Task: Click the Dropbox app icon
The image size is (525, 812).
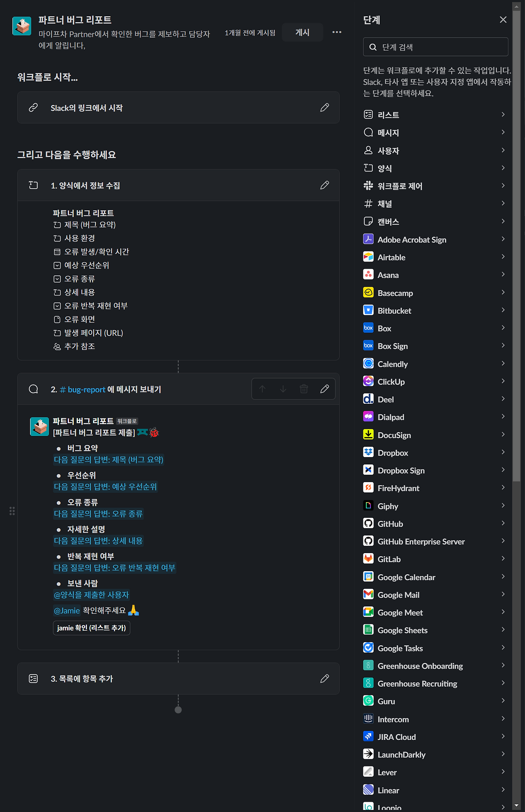Action: pyautogui.click(x=368, y=452)
